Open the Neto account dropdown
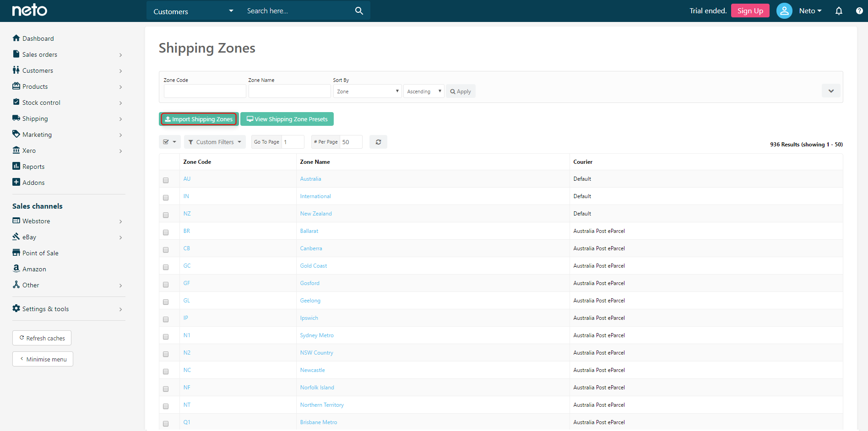 coord(810,11)
